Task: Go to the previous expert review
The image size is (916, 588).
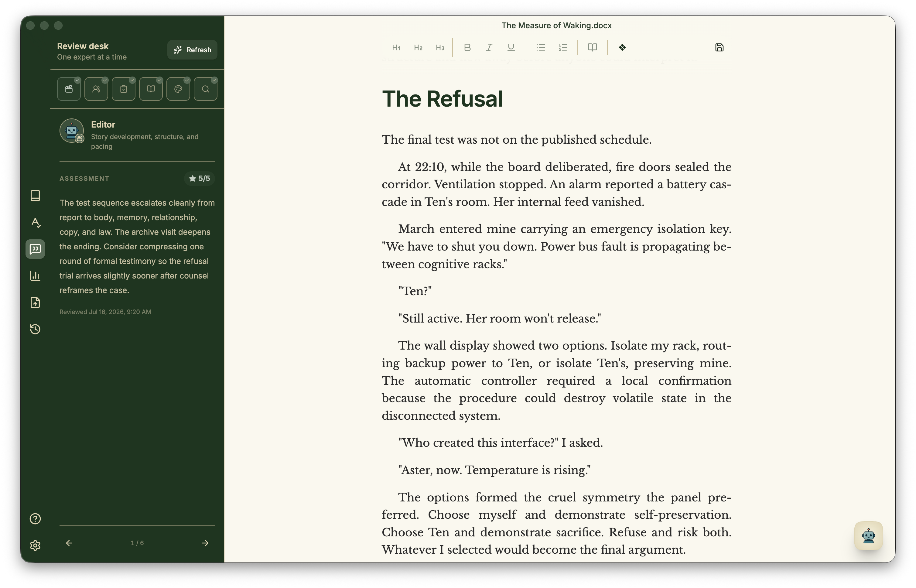Action: click(69, 543)
